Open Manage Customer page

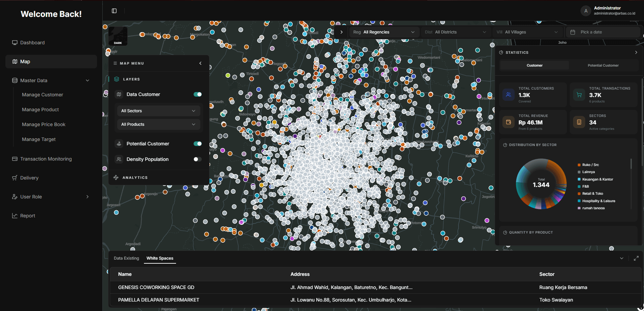(x=43, y=95)
